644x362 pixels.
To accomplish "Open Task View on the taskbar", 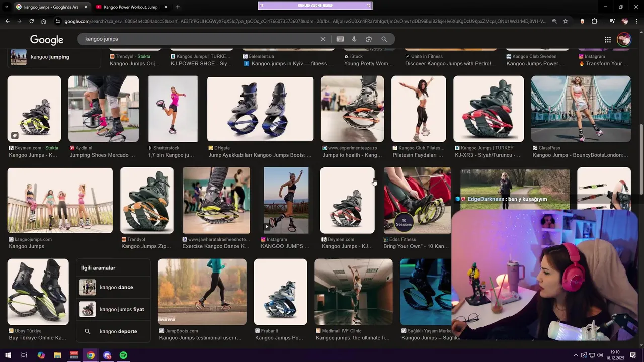I will [24, 355].
